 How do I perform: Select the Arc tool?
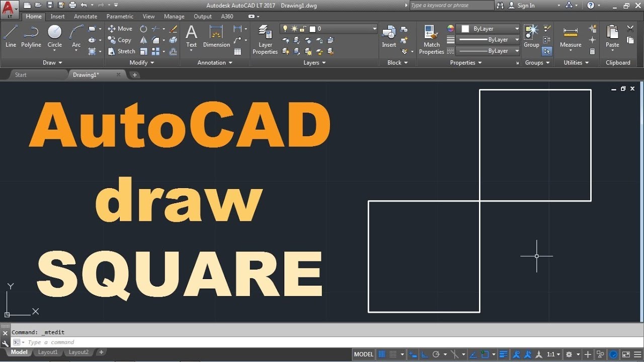click(76, 36)
